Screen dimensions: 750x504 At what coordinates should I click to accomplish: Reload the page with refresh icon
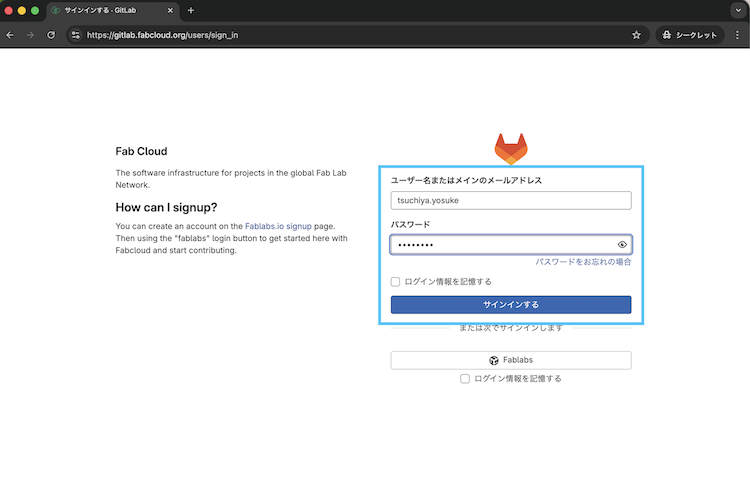[50, 35]
